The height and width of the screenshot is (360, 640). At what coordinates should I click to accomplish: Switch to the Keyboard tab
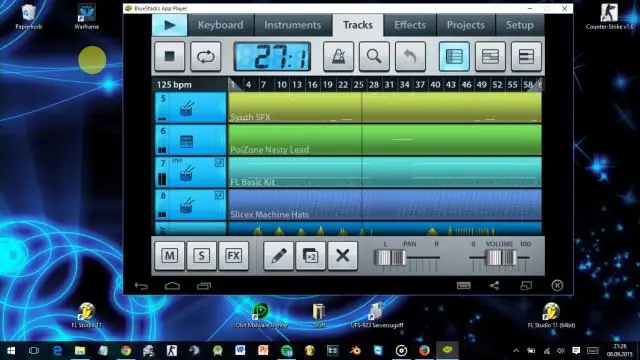pos(220,25)
